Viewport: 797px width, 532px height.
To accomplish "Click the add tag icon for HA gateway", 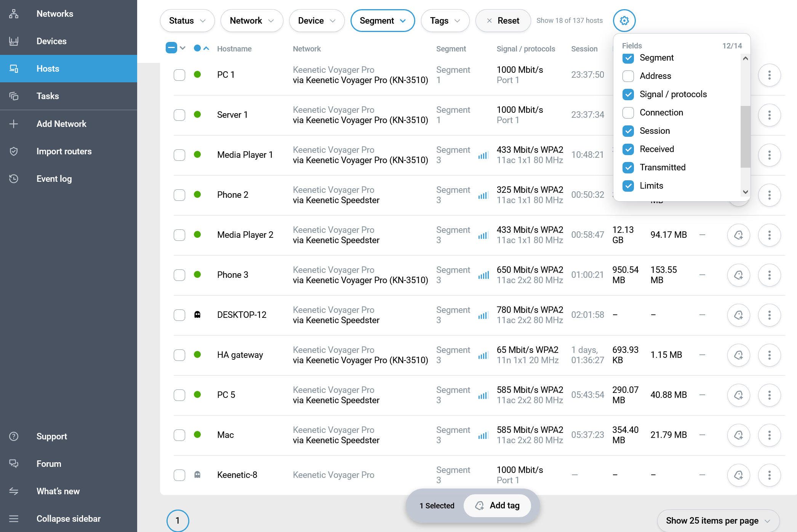I will click(x=738, y=355).
